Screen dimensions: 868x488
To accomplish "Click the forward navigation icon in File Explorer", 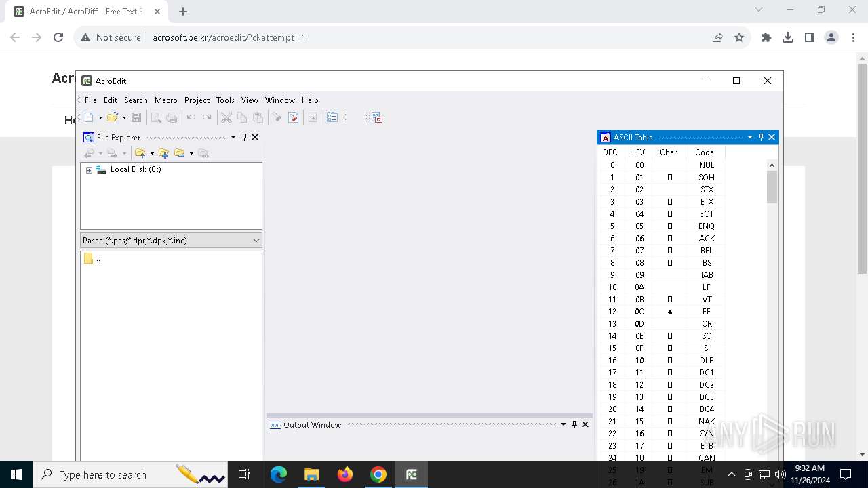I will coord(112,153).
